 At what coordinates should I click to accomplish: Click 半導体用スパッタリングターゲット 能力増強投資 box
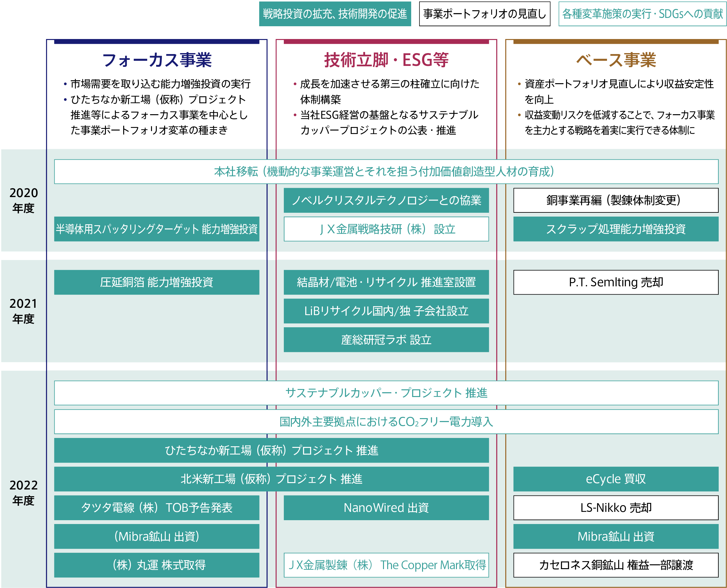(157, 229)
